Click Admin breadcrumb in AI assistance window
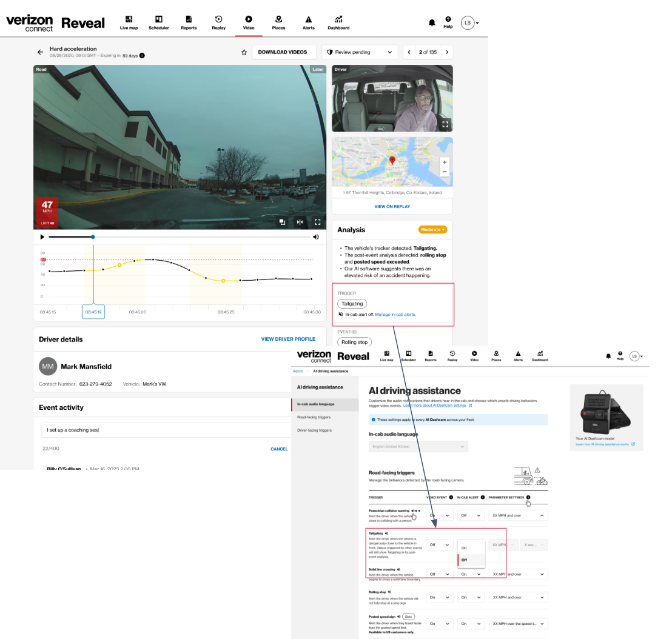This screenshot has width=672, height=639. tap(298, 371)
